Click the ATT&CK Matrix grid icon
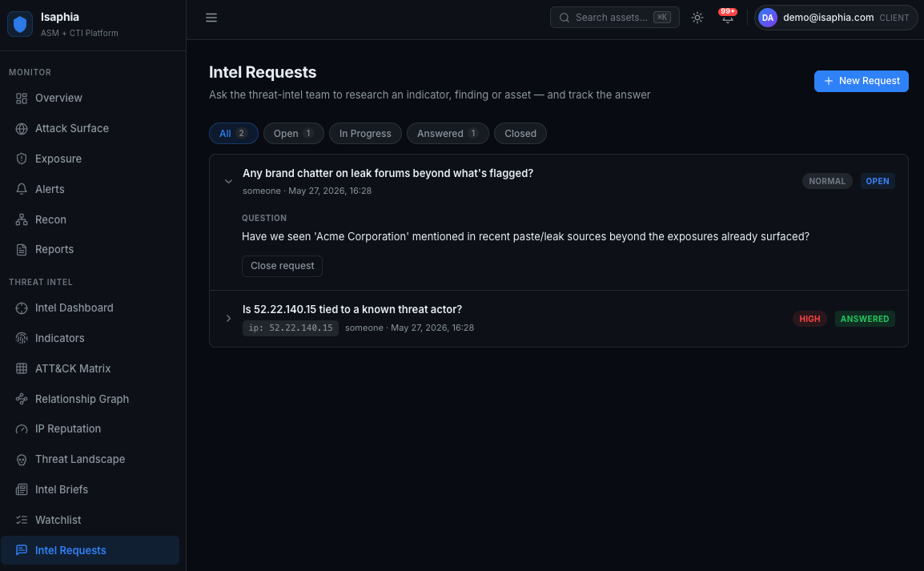Viewport: 924px width, 571px height. tap(22, 369)
